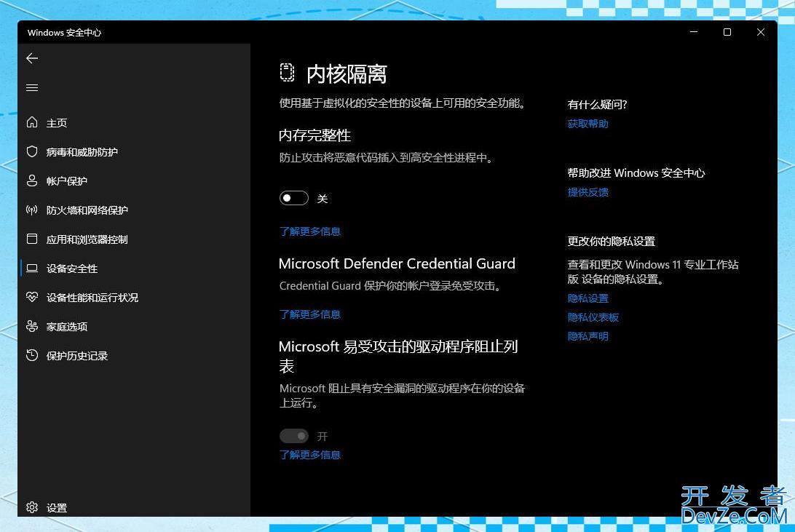Click the 内核隔离 page title
795x532 pixels.
click(347, 74)
